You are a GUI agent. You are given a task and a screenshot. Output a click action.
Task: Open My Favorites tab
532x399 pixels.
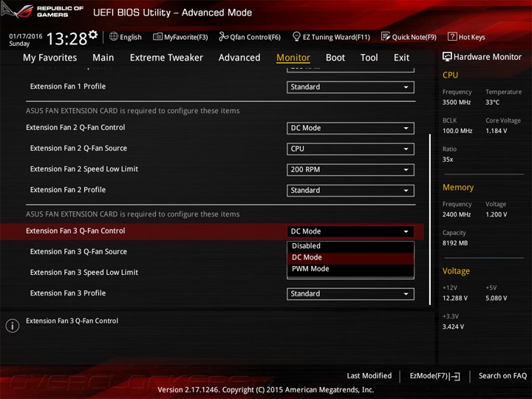50,58
